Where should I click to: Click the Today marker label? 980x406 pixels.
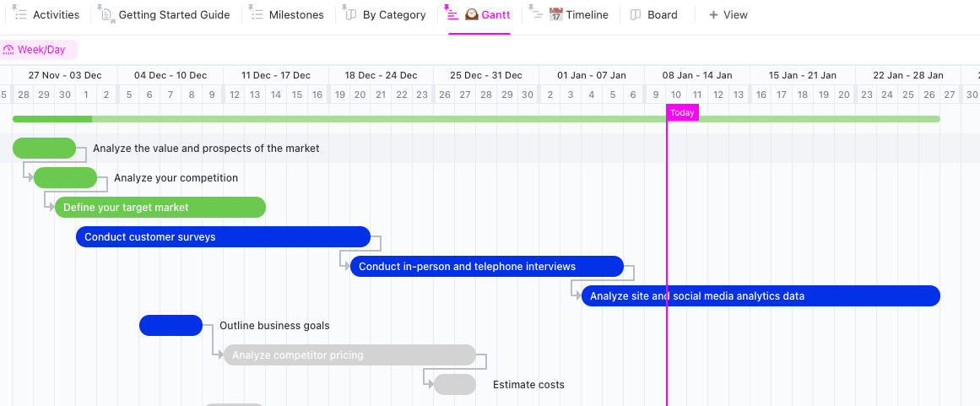point(682,112)
